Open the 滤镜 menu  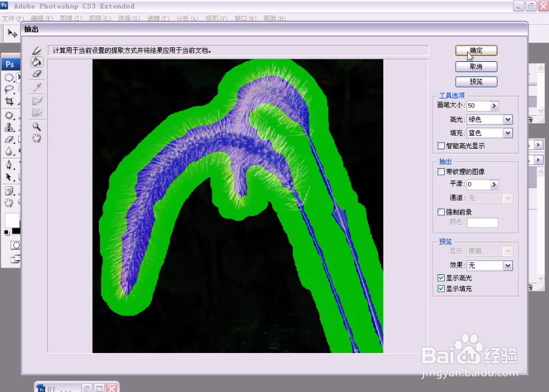(158, 18)
